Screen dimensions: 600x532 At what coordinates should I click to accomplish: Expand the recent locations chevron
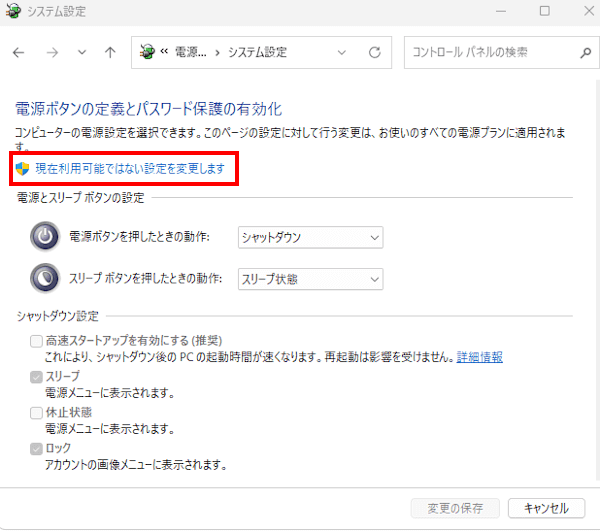pyautogui.click(x=81, y=52)
